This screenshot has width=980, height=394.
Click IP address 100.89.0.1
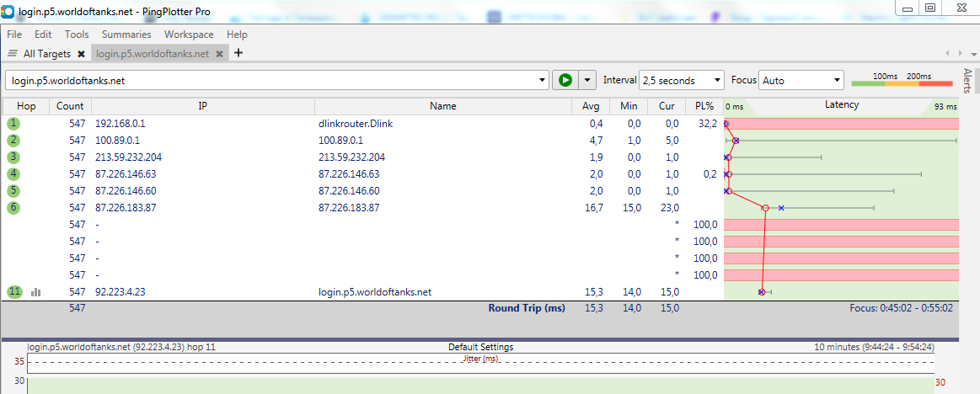coord(117,141)
